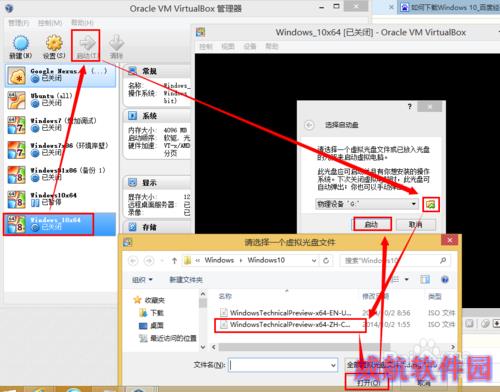Open VM settings with the 设置(S) gear icon
The image size is (500, 392).
54,47
